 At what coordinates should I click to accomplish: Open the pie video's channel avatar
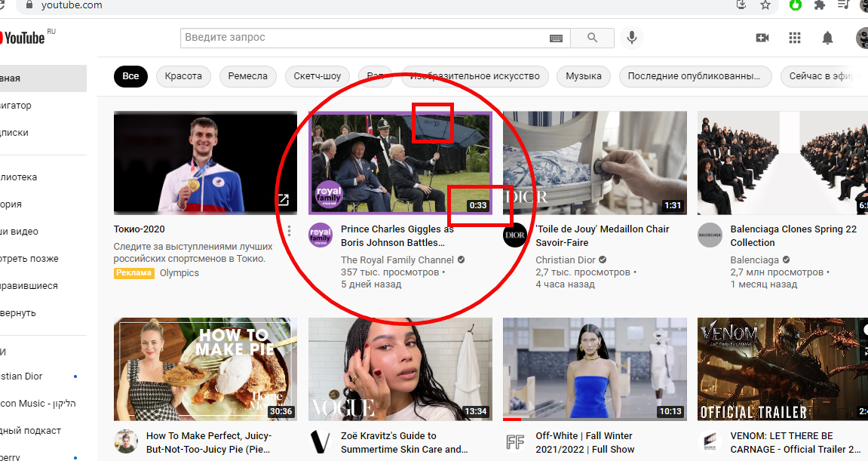click(x=126, y=441)
